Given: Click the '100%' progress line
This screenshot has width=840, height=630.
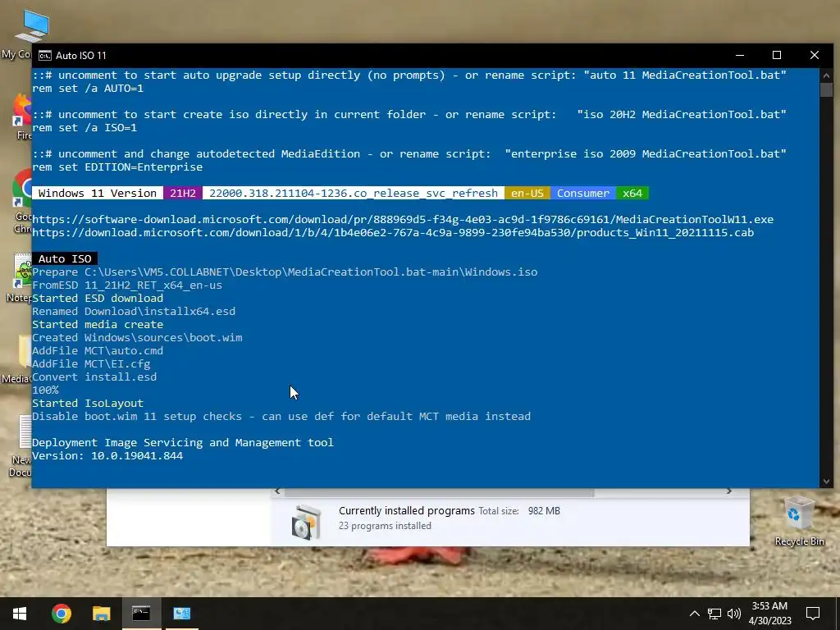Looking at the screenshot, I should [x=45, y=390].
